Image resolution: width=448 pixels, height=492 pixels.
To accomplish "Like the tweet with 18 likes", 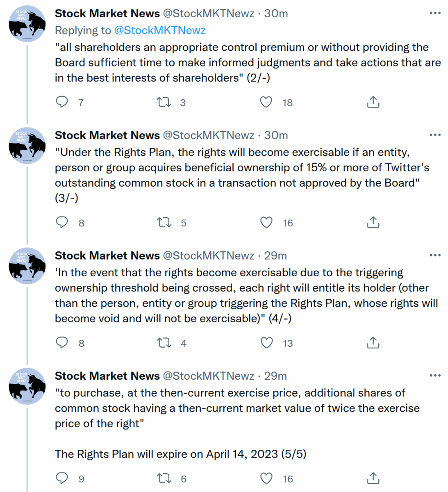I will [x=266, y=102].
